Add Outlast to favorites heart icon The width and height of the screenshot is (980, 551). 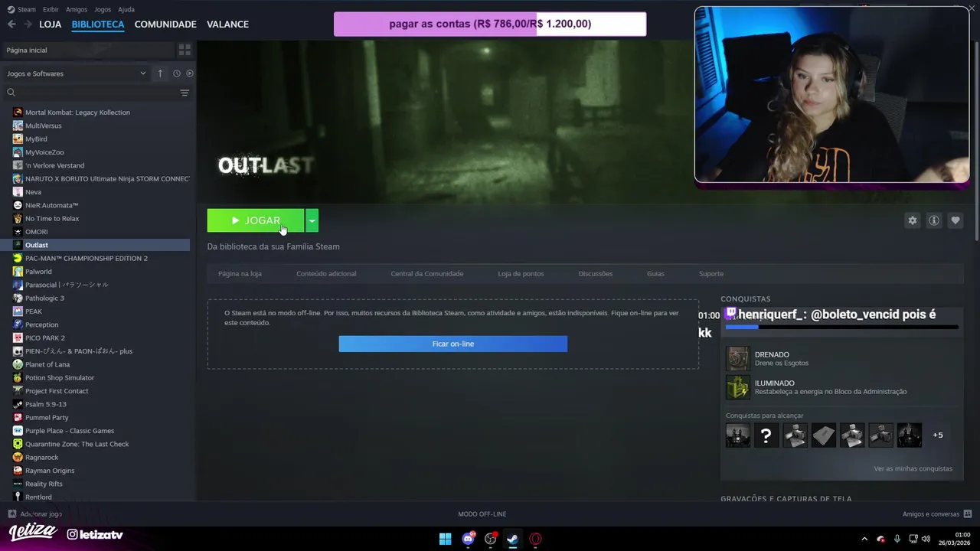point(955,220)
